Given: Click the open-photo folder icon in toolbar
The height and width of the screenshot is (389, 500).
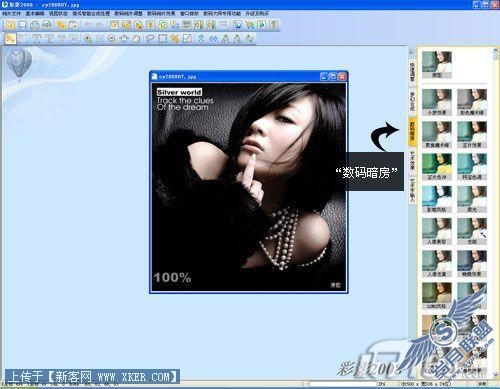Looking at the screenshot, I should [x=11, y=25].
